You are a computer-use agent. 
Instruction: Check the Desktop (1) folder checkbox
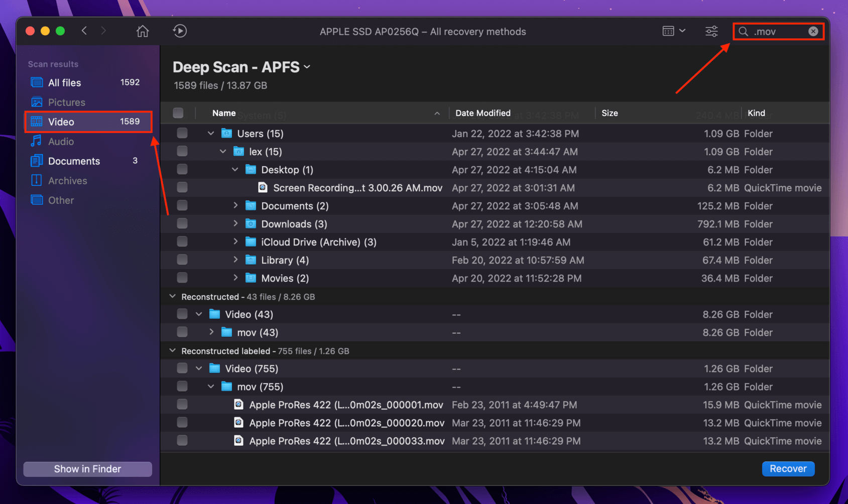tap(182, 169)
